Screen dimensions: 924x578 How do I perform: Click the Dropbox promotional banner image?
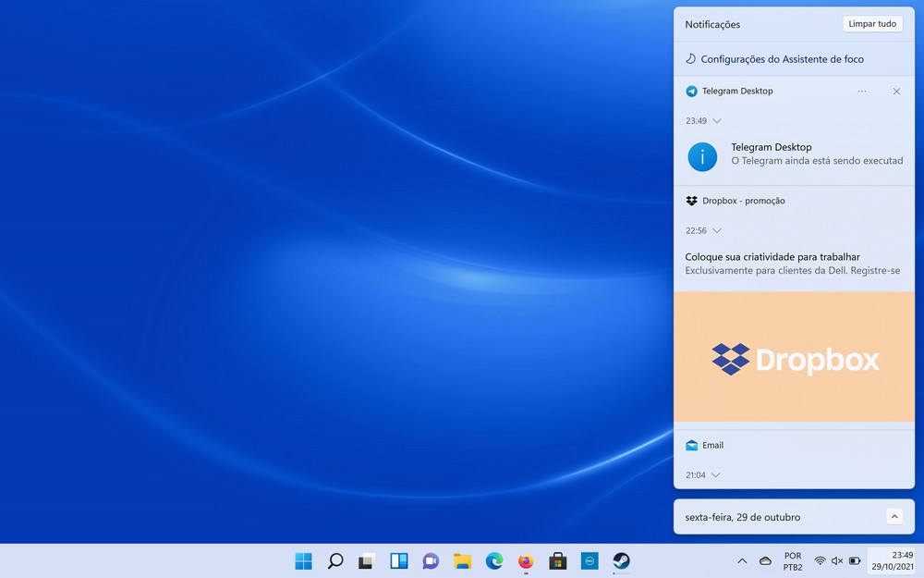pos(794,358)
